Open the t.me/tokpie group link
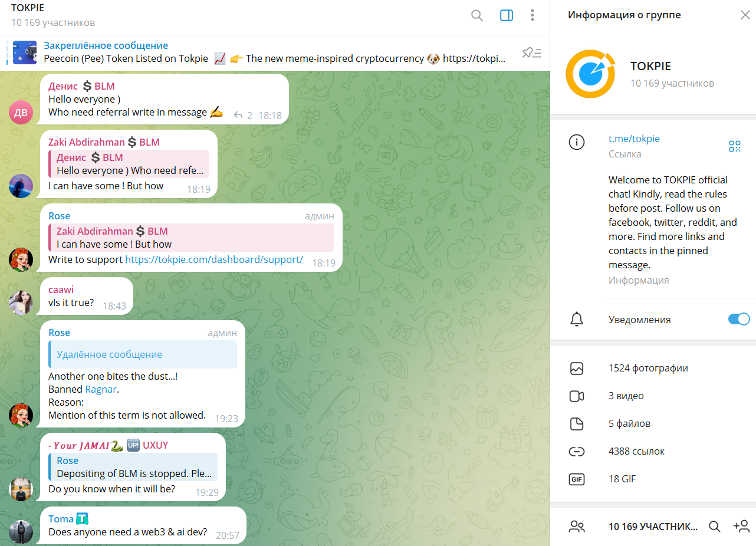 point(634,139)
